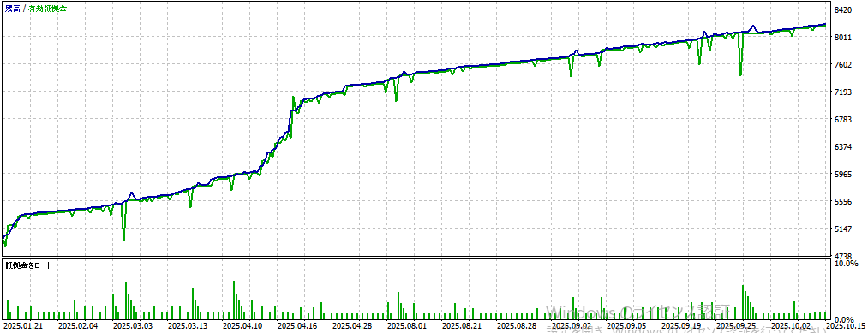Select the 6783 axis value
This screenshot has width=868, height=333.
coord(844,120)
